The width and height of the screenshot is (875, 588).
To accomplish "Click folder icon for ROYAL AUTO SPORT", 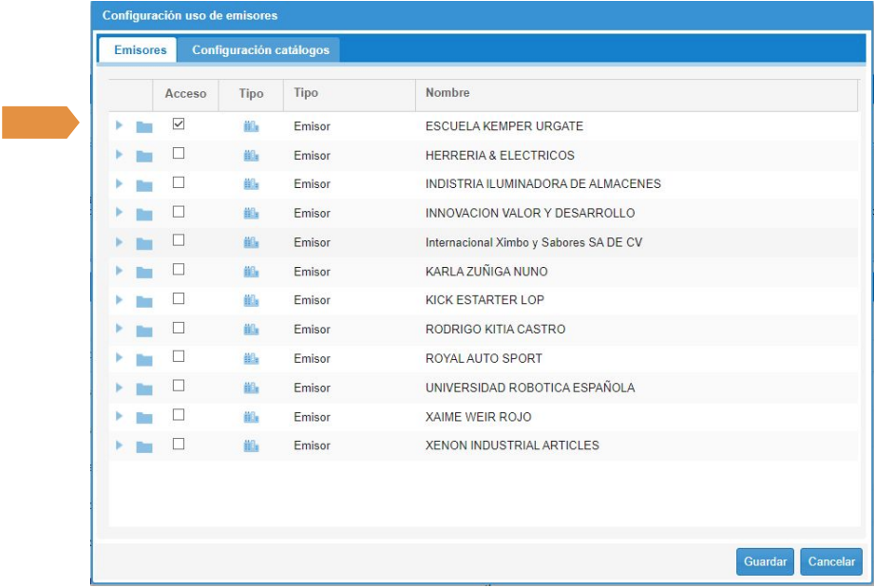I will point(144,360).
